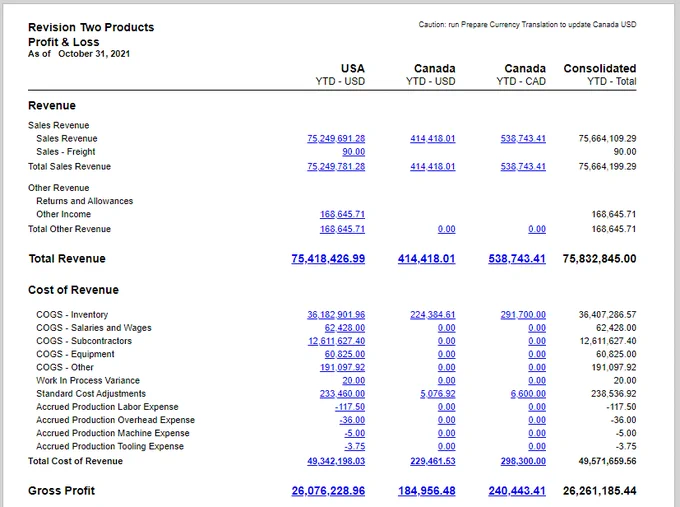Open USA Sales Revenue 75,249,691.28 link
The width and height of the screenshot is (680, 507).
coord(336,138)
